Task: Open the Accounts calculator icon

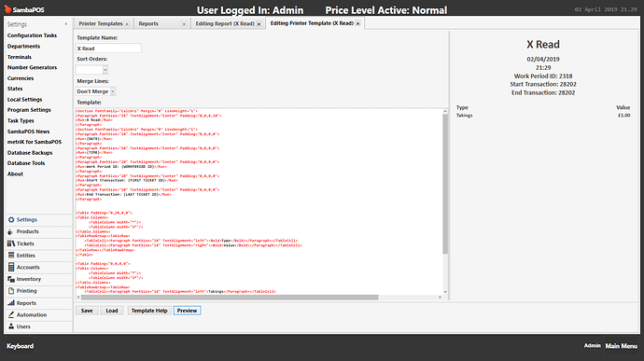Action: [11, 267]
